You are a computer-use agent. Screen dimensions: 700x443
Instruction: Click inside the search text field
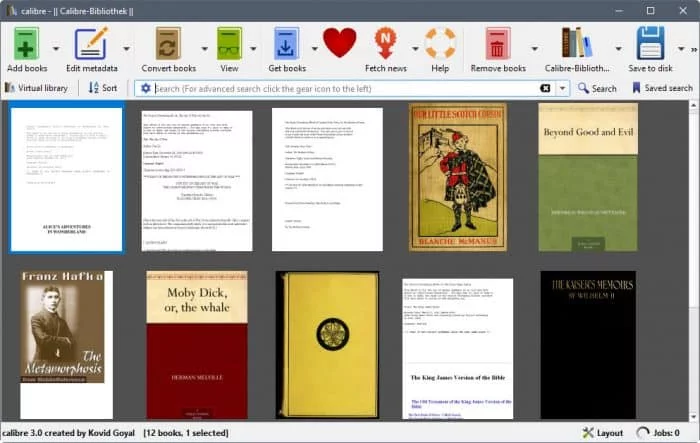click(x=340, y=88)
